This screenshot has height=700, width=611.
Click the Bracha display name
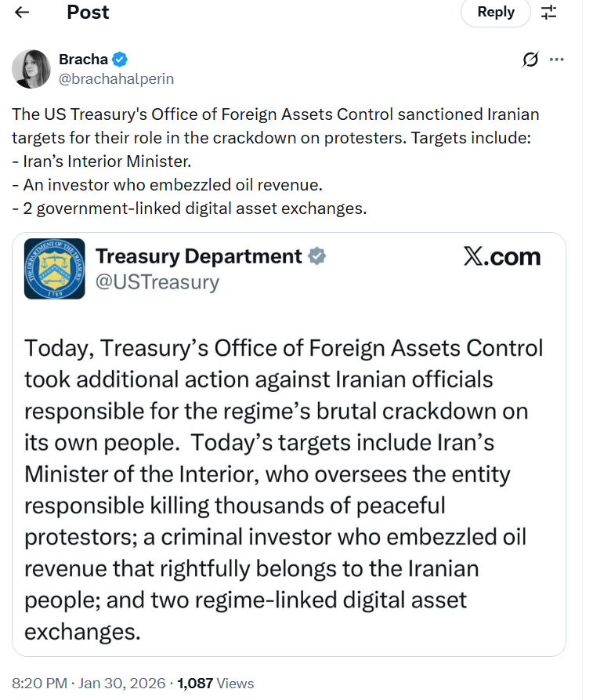point(83,60)
